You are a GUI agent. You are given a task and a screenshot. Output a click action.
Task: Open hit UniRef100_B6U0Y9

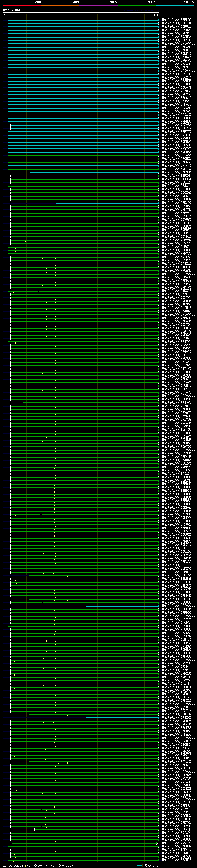point(177,88)
